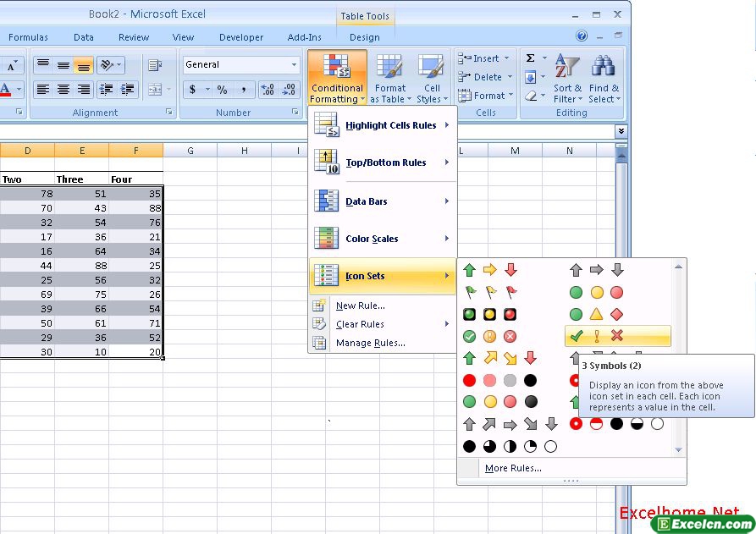
Task: Toggle Wrap Text button
Action: tap(155, 64)
